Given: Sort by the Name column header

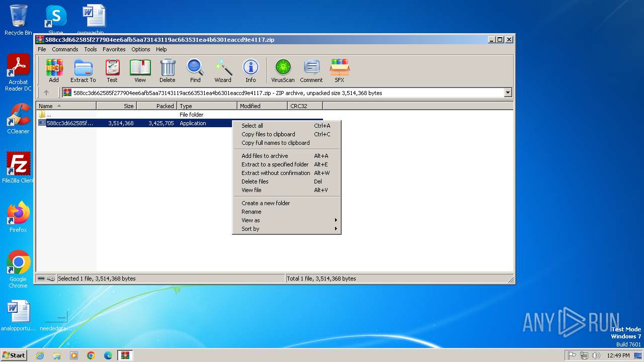Looking at the screenshot, I should [x=66, y=106].
